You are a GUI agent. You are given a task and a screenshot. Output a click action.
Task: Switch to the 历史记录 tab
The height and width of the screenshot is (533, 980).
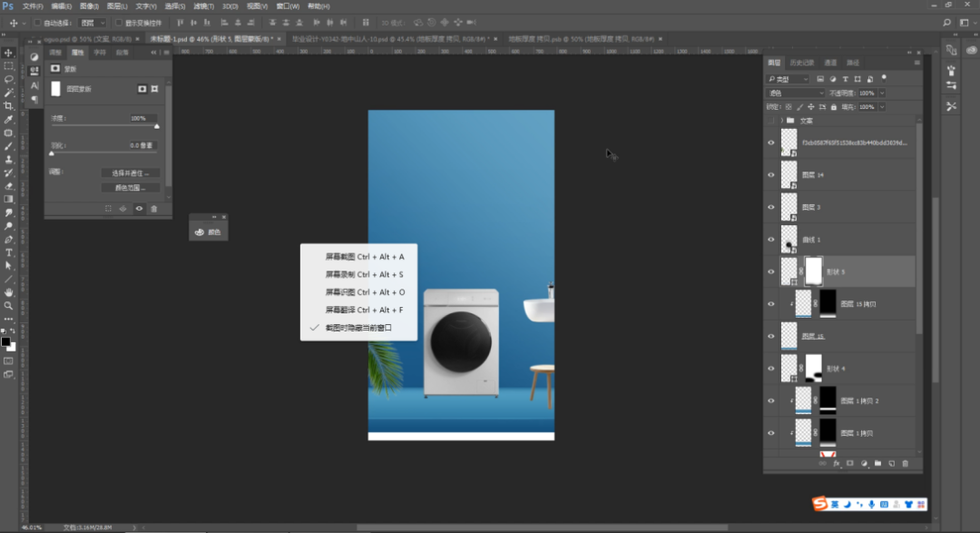click(x=801, y=63)
